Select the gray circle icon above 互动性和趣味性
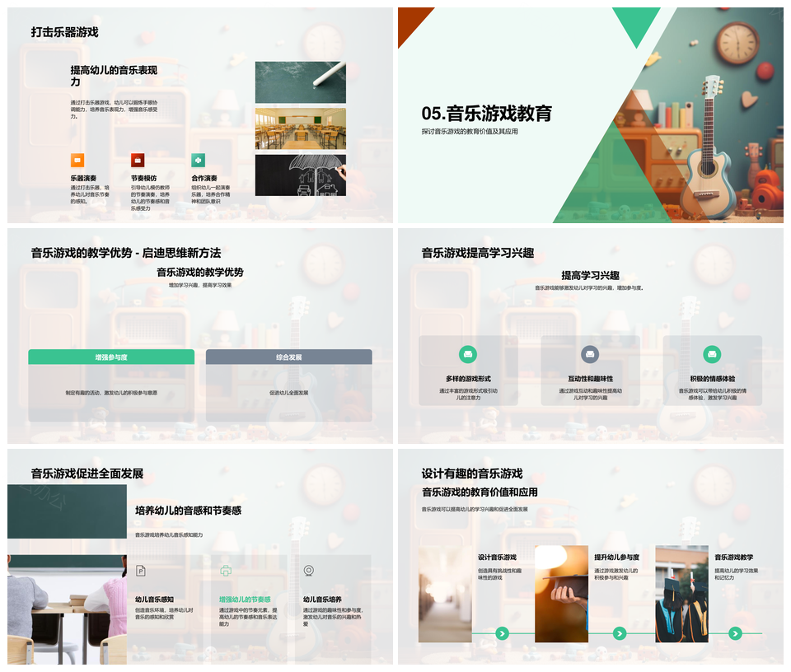The width and height of the screenshot is (791, 672). (590, 354)
